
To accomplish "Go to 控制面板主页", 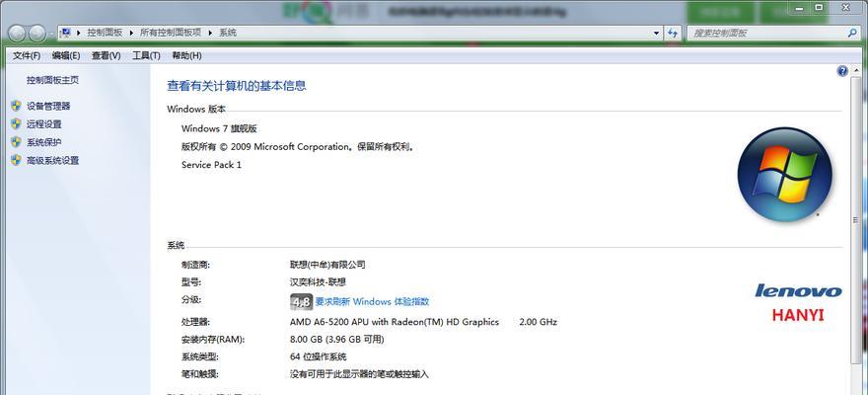I will pyautogui.click(x=52, y=80).
